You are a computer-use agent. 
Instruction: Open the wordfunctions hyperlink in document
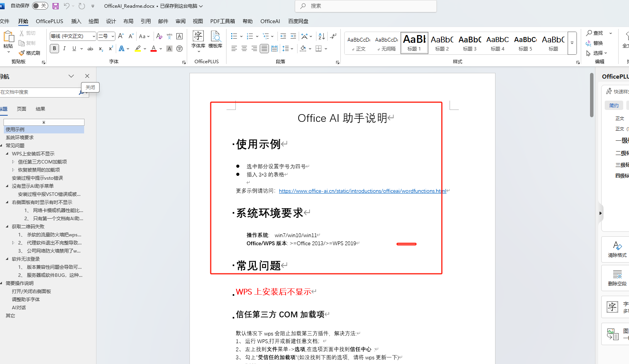362,191
